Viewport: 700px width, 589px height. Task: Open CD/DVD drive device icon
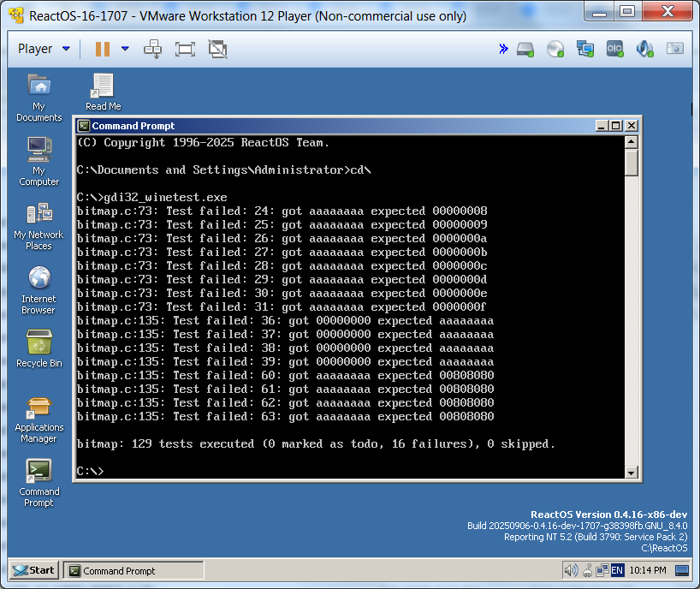(555, 49)
